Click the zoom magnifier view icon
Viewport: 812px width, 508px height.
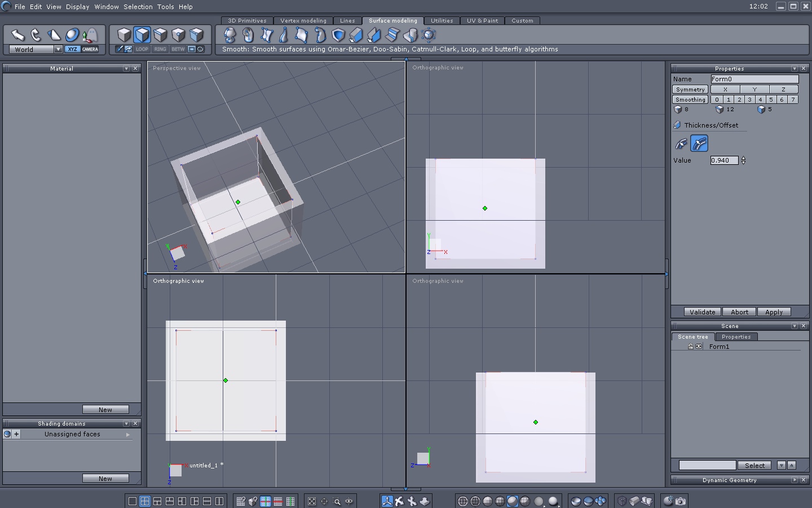pos(337,501)
